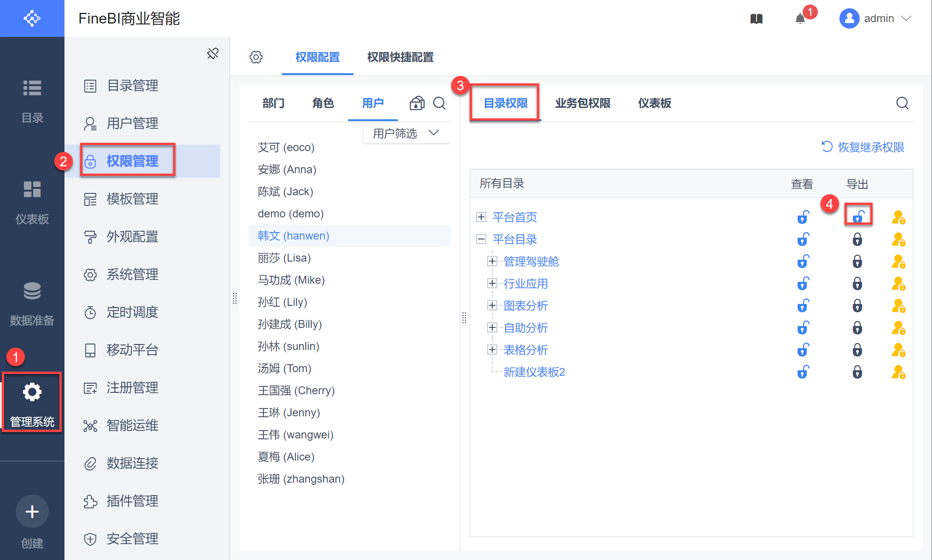Open the 用户筛选 dropdown
The height and width of the screenshot is (560, 932).
point(406,133)
